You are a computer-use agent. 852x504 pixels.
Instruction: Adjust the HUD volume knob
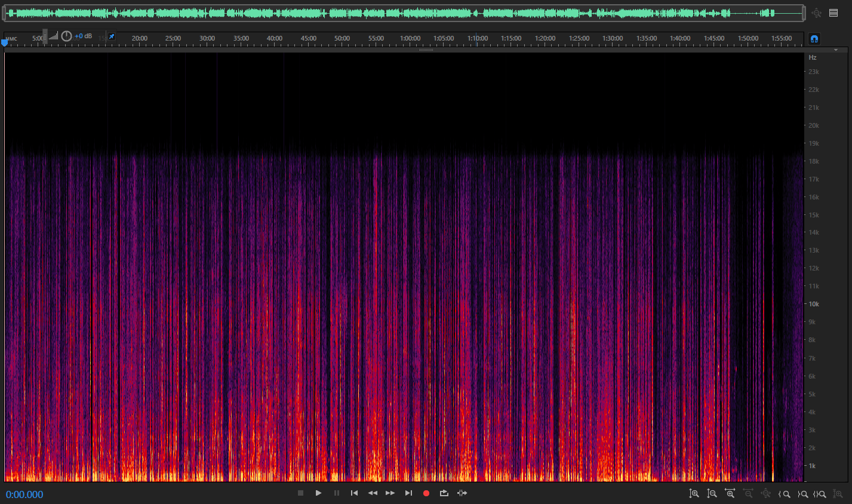click(66, 36)
